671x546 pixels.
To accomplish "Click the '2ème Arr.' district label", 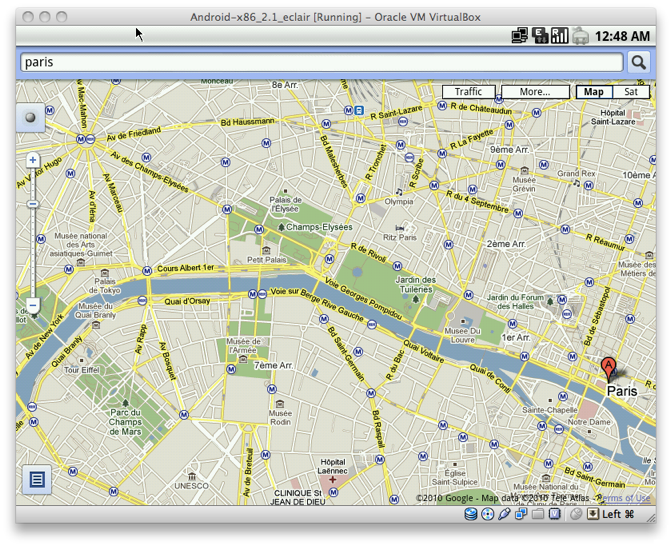I will (506, 244).
